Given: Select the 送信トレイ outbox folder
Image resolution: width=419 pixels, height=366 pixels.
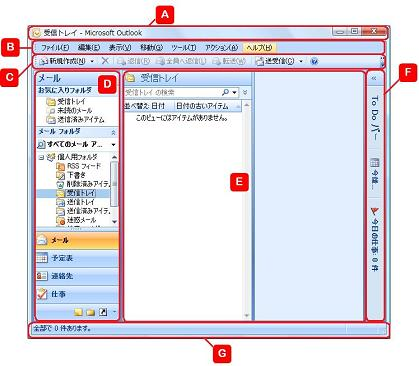Looking at the screenshot, I should pyautogui.click(x=76, y=202).
